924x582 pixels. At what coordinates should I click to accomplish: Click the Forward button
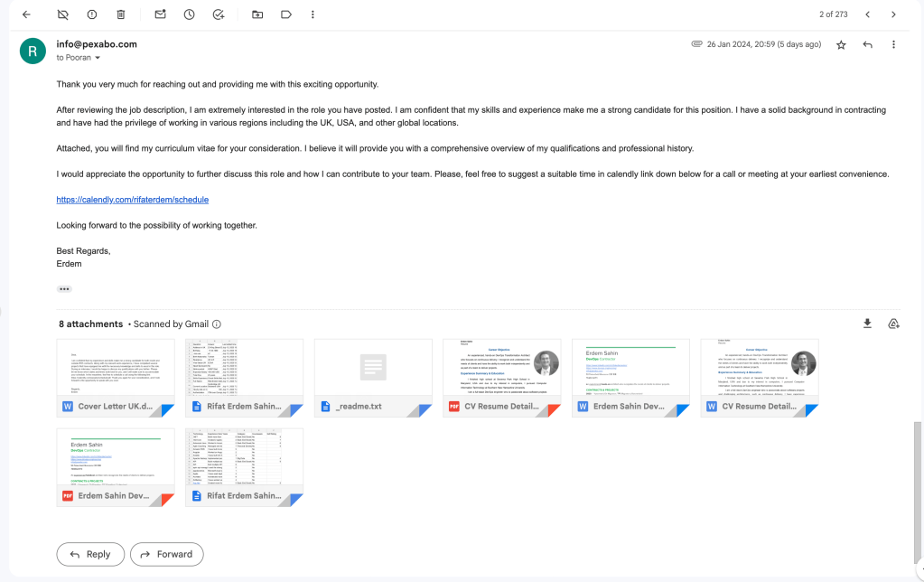(x=167, y=554)
